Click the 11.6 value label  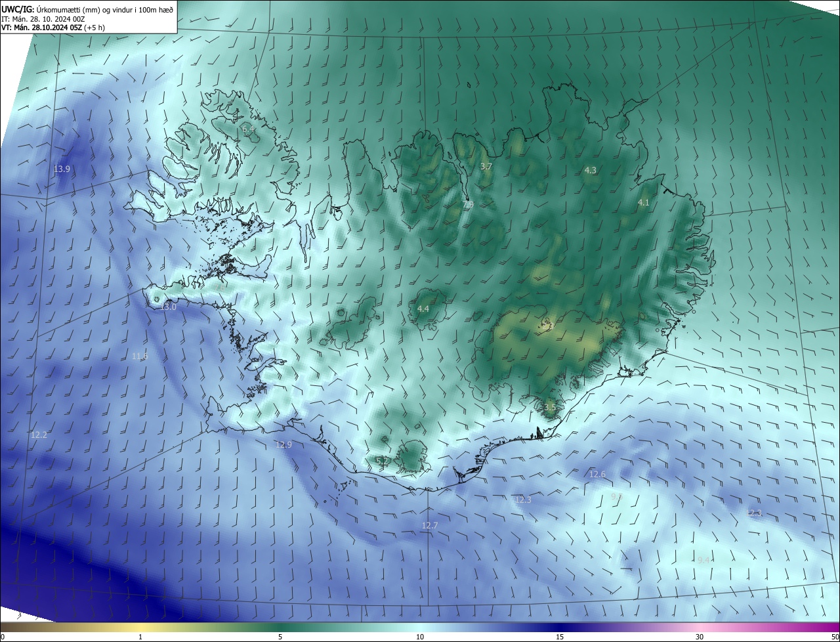tap(140, 356)
